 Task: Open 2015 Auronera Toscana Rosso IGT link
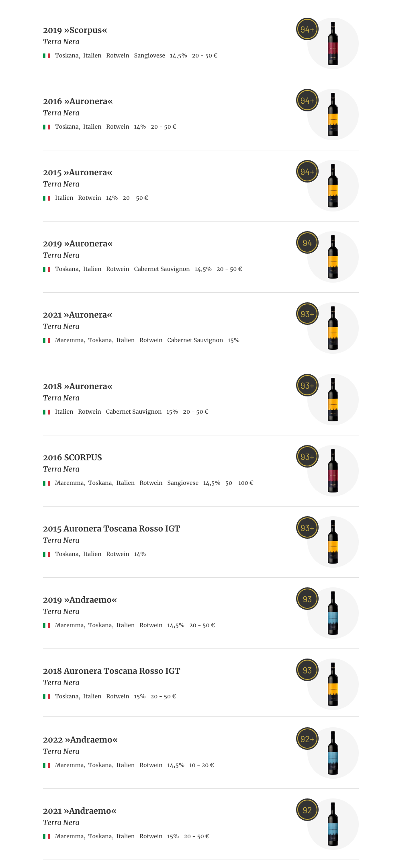coord(111,529)
